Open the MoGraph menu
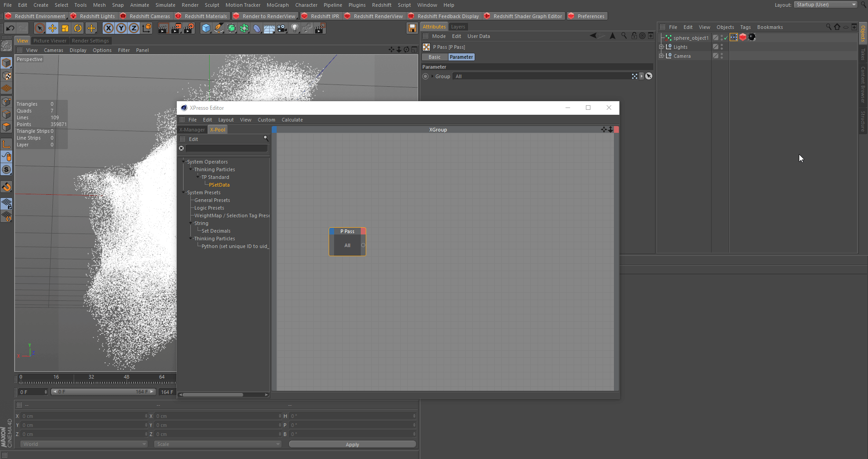Screen dimensions: 868x459 coord(278,5)
